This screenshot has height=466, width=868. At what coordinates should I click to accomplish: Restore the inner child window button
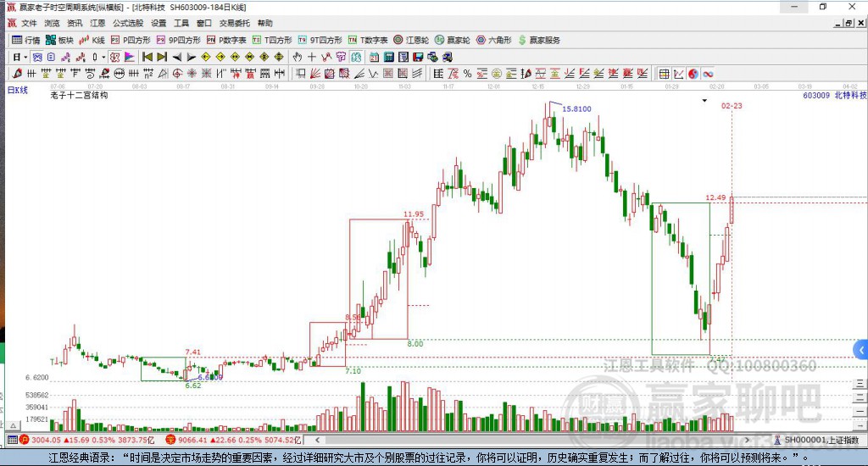pyautogui.click(x=849, y=23)
